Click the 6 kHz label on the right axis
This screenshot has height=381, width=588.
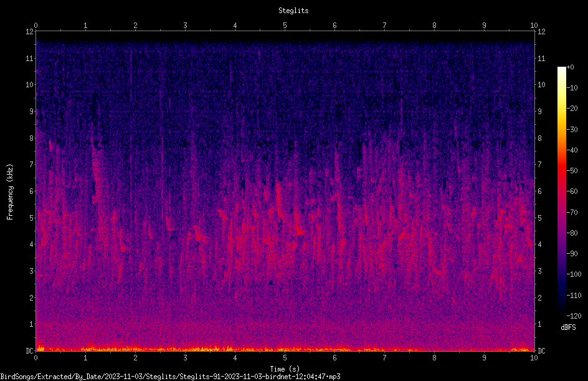pos(539,191)
